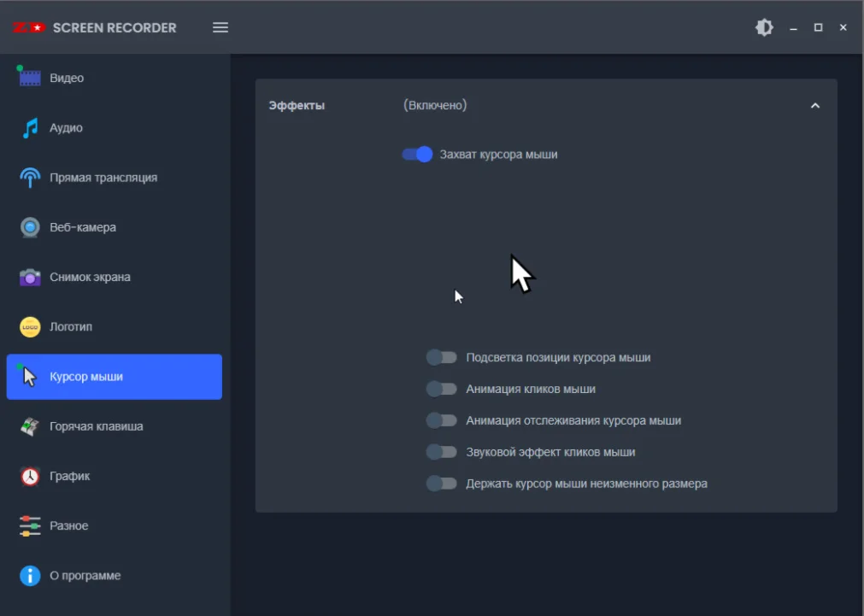The width and height of the screenshot is (864, 616).
Task: Click the miscellaneous sliders icon
Action: pos(30,525)
